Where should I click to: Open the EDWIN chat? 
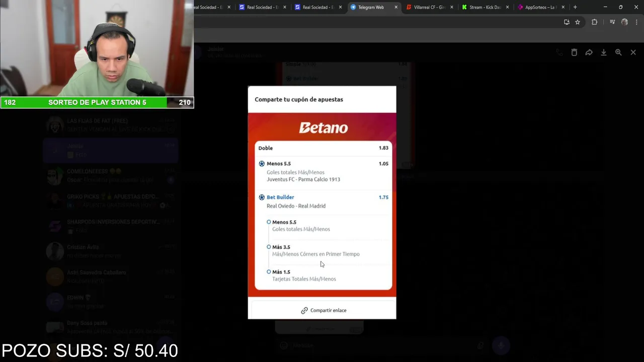tap(111, 302)
